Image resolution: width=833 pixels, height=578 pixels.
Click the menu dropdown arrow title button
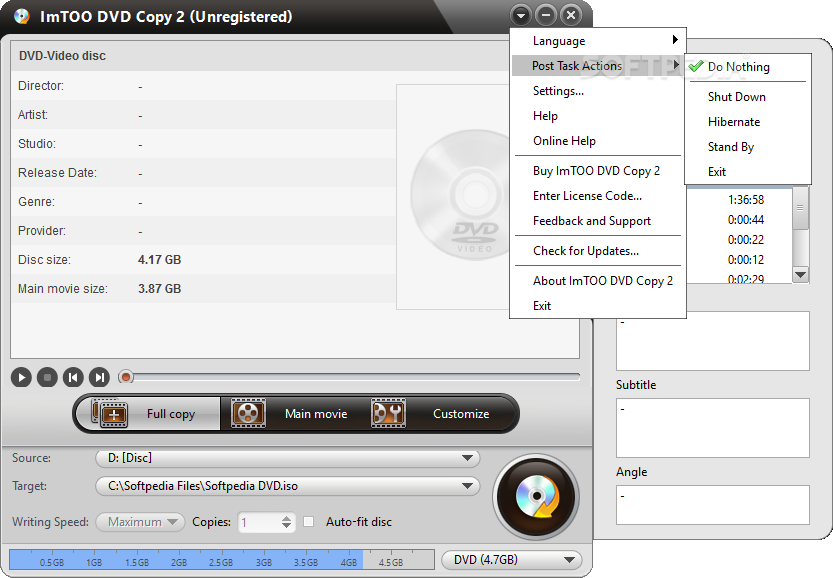tap(521, 15)
